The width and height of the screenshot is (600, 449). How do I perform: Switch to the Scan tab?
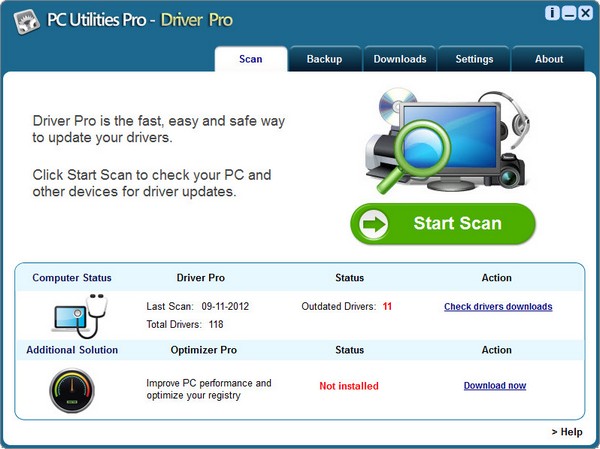[x=251, y=59]
